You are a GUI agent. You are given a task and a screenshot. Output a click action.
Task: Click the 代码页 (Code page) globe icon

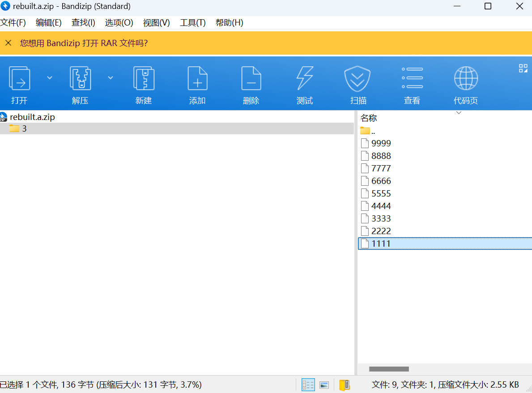click(x=466, y=78)
